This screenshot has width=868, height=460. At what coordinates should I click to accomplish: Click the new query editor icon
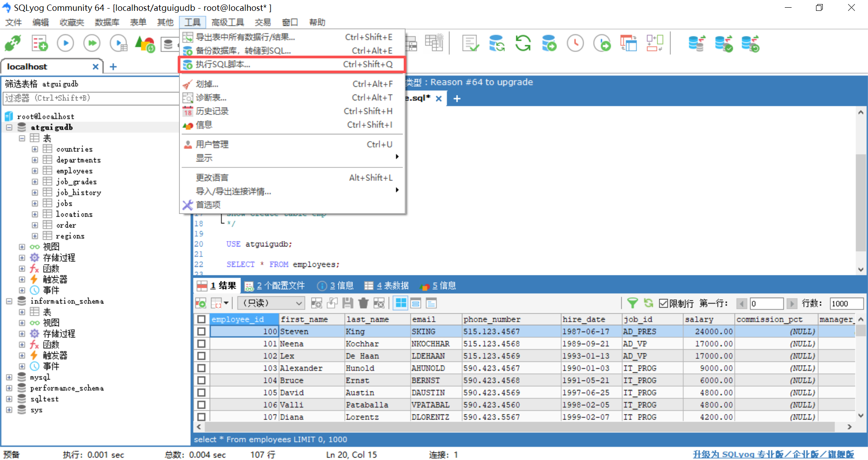tap(40, 43)
